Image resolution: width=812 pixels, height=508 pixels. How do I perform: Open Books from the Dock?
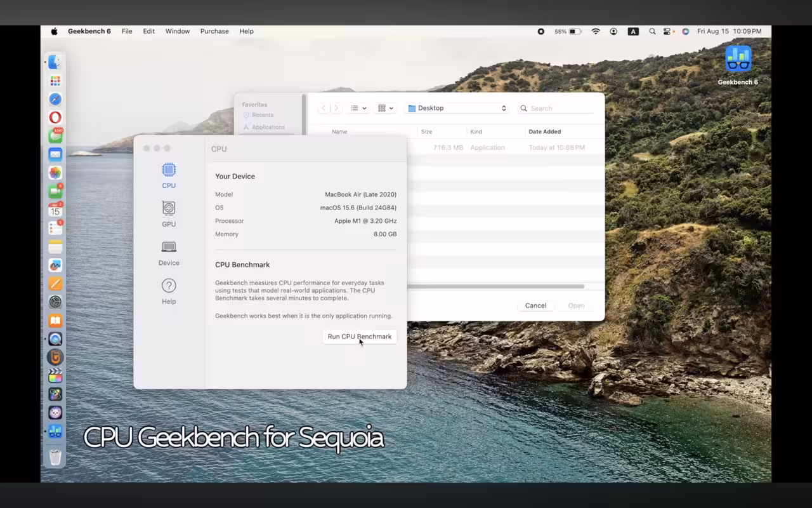click(55, 321)
